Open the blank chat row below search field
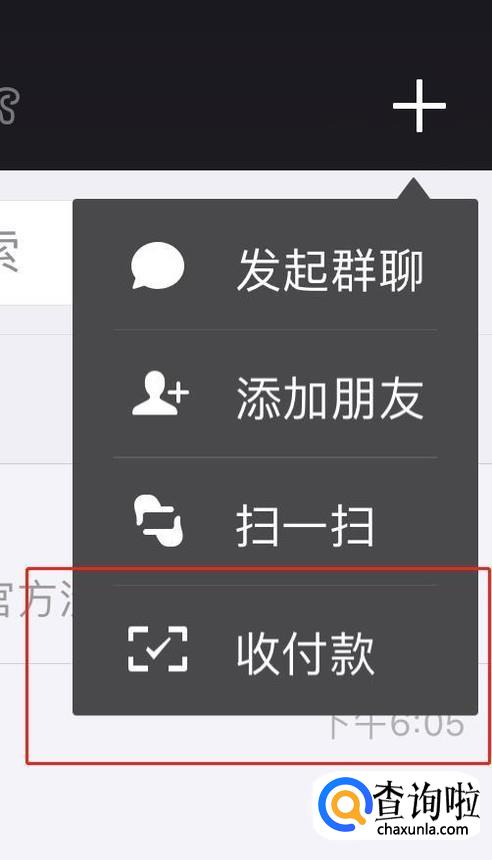The width and height of the screenshot is (492, 860). [36, 399]
